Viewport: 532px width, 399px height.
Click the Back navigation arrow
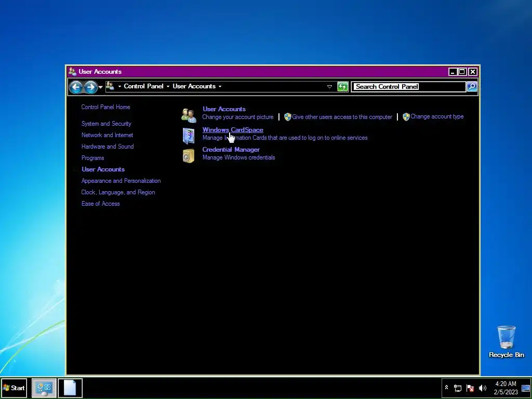point(76,87)
